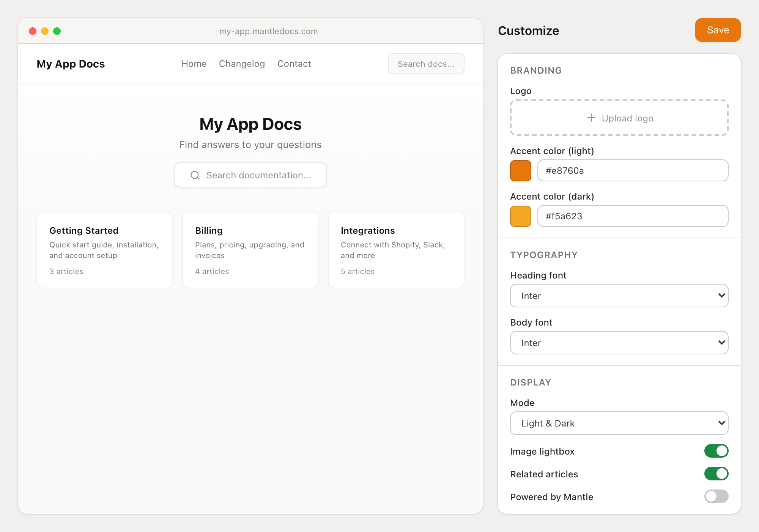Turn off the Related articles toggle
This screenshot has height=532, width=759.
[x=716, y=474]
